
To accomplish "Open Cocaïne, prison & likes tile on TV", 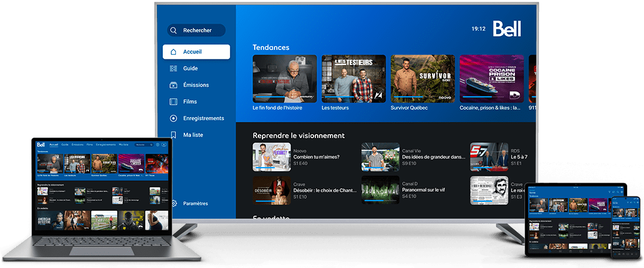I will tap(491, 79).
